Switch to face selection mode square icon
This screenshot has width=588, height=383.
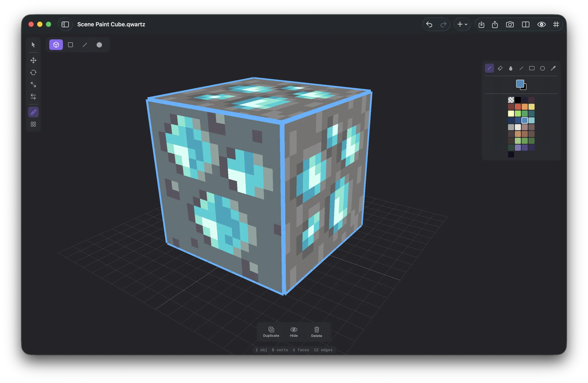pyautogui.click(x=70, y=45)
